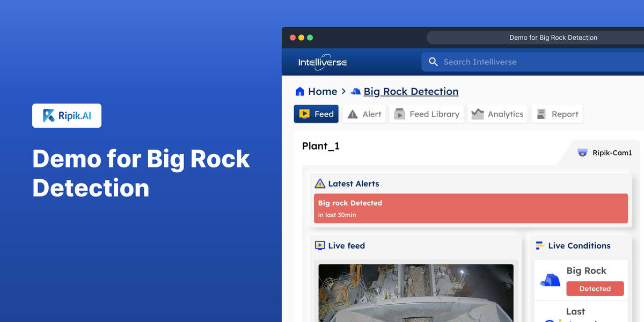The width and height of the screenshot is (644, 322).
Task: Click the blue rock icon in the Big Rock card
Action: tap(549, 279)
